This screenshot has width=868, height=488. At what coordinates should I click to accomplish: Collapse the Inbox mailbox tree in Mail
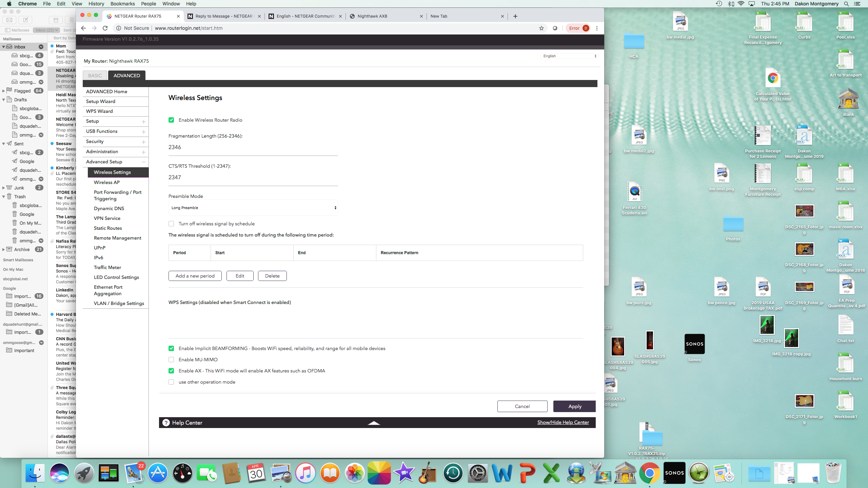tap(3, 47)
